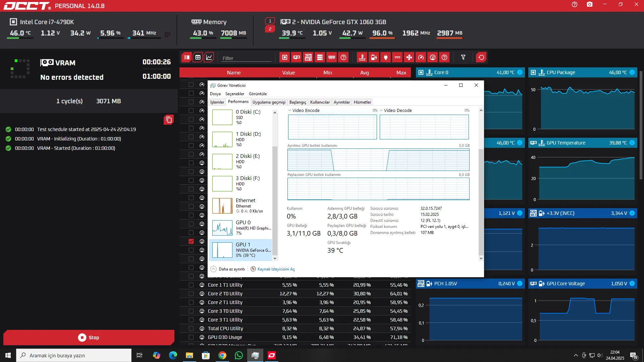644x362 pixels.
Task: Open Seçenekler menu in Task Manager
Action: [x=235, y=94]
